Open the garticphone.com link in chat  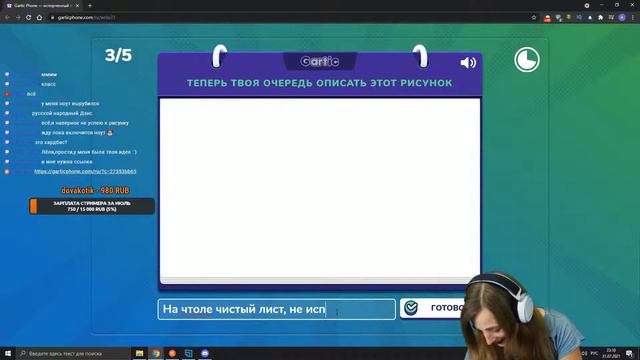pos(85,171)
